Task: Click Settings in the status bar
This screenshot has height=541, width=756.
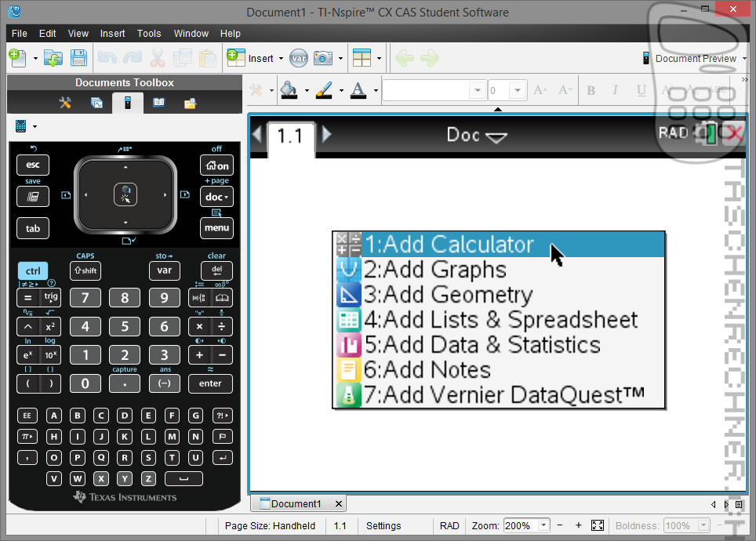Action: tap(383, 525)
